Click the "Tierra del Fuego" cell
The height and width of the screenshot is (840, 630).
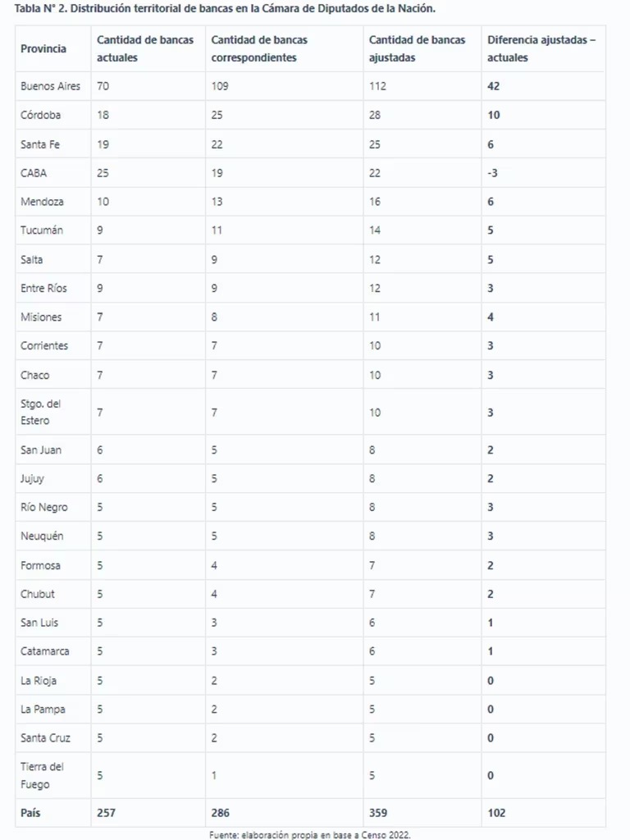tap(42, 775)
